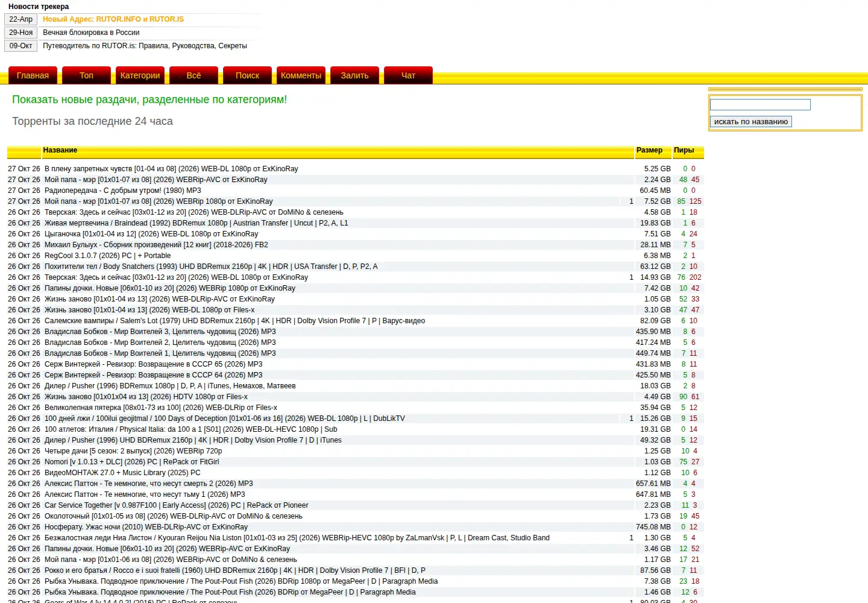Open 'Car Service Together' torrent link
The width and height of the screenshot is (868, 603).
tap(177, 505)
